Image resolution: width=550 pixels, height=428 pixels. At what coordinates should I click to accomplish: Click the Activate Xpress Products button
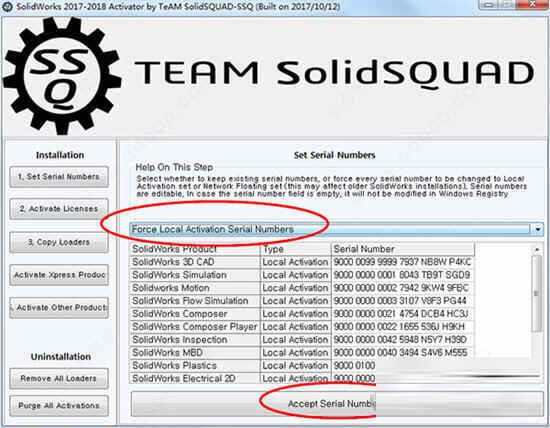coord(59,275)
